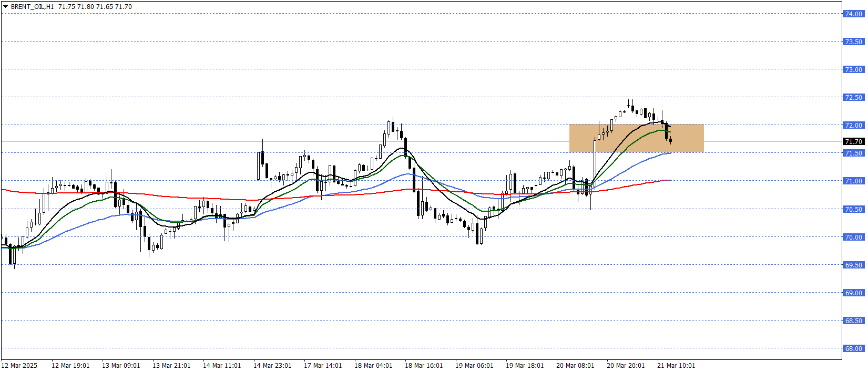
Task: Select the 72.50 price level label
Action: click(853, 98)
